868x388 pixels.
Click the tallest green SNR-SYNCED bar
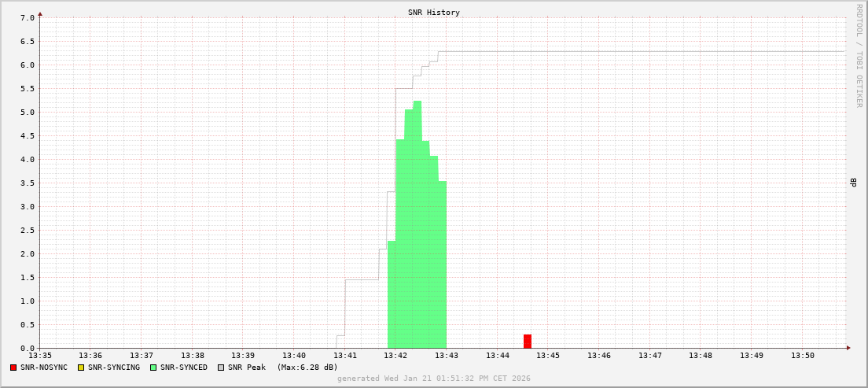point(417,220)
